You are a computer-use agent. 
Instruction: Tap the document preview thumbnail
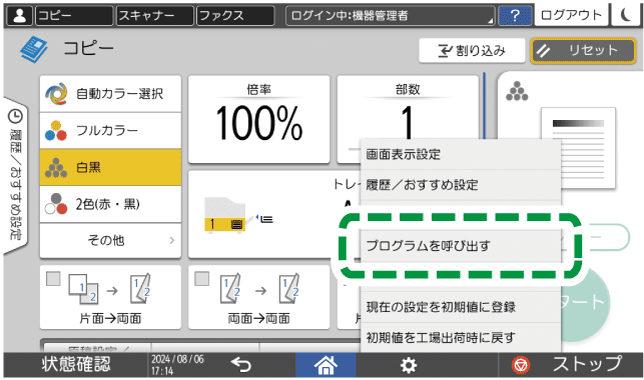(x=578, y=148)
